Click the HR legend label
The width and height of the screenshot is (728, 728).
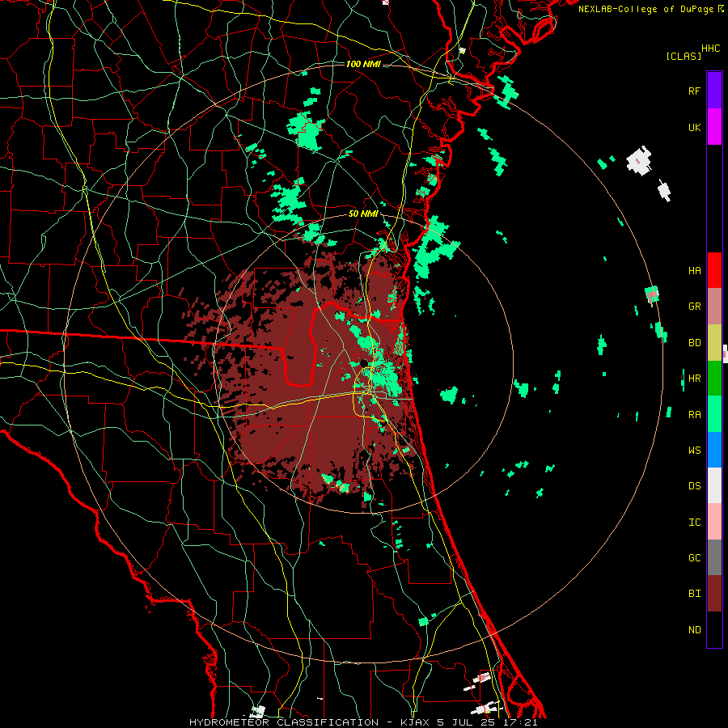(x=695, y=379)
